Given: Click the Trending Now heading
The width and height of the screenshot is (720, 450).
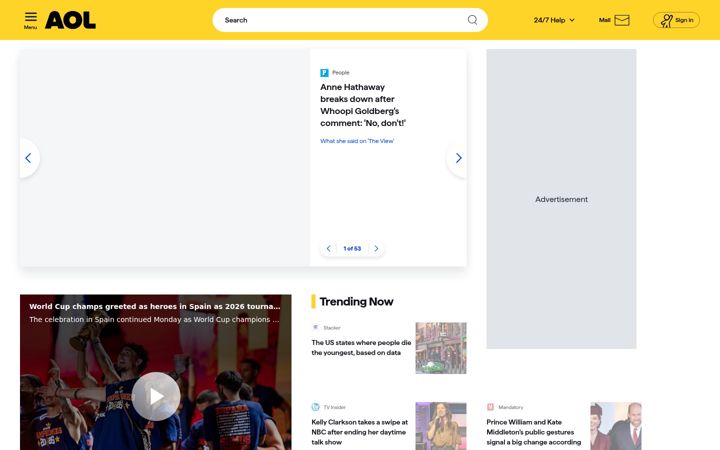Looking at the screenshot, I should [x=356, y=302].
